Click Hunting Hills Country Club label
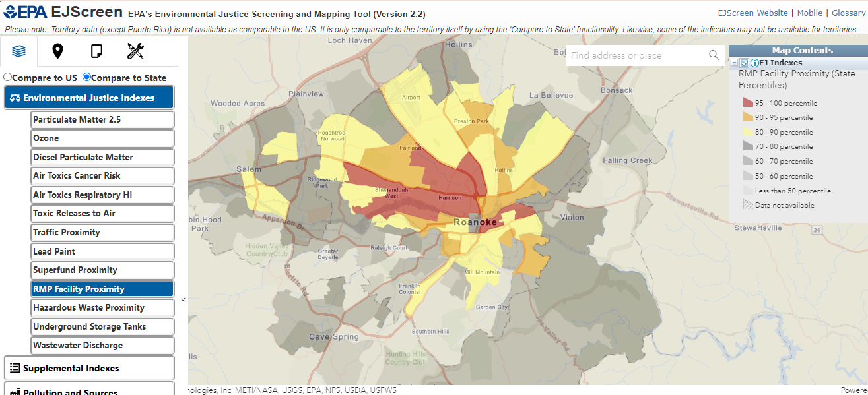This screenshot has width=868, height=395. (406, 358)
